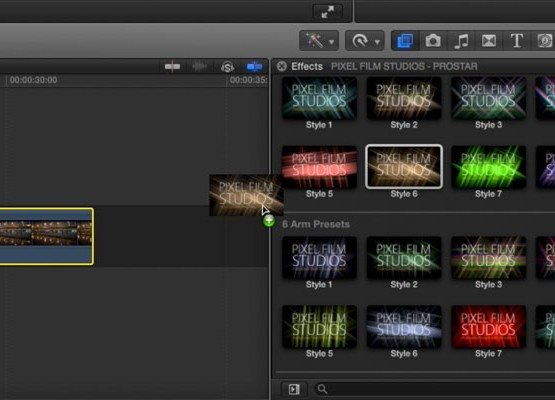Toggle clip soloing S icon

(227, 67)
